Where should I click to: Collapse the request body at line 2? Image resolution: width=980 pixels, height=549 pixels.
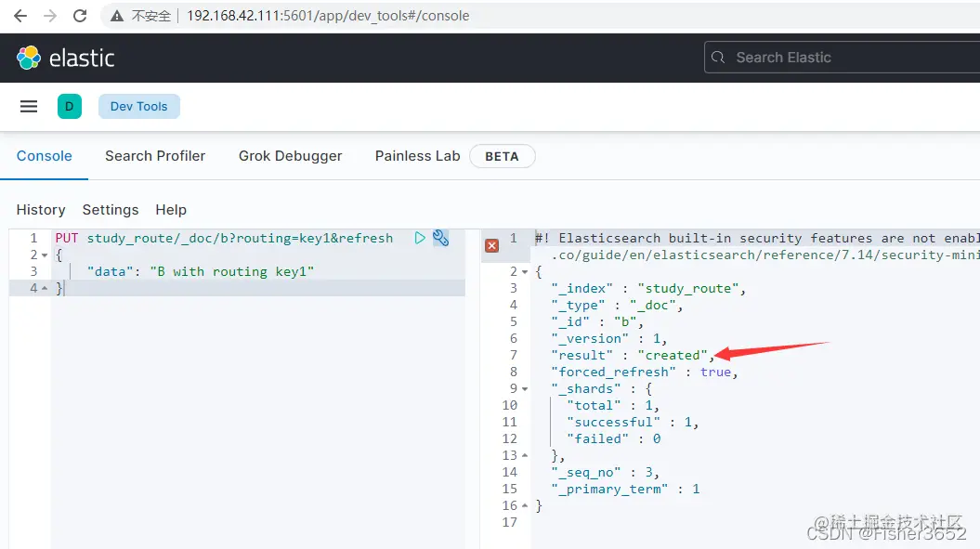click(x=45, y=255)
